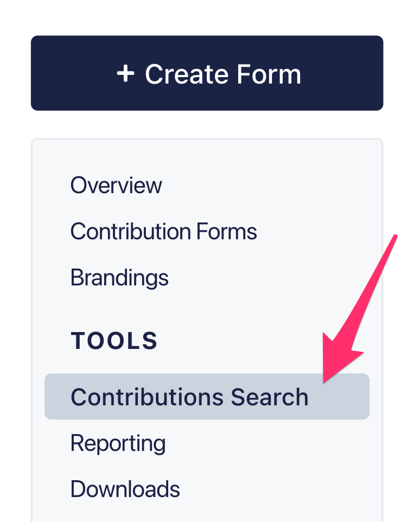420x522 pixels.
Task: Start a new form with Create Form
Action: tap(207, 73)
